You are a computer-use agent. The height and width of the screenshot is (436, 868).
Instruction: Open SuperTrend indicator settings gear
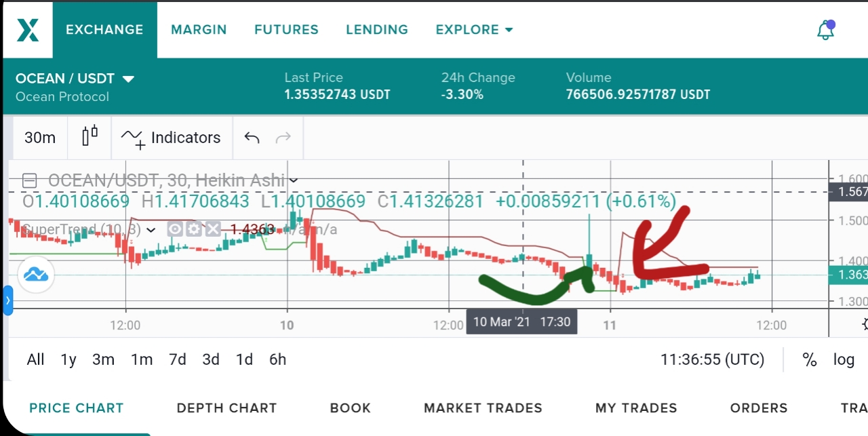(194, 229)
